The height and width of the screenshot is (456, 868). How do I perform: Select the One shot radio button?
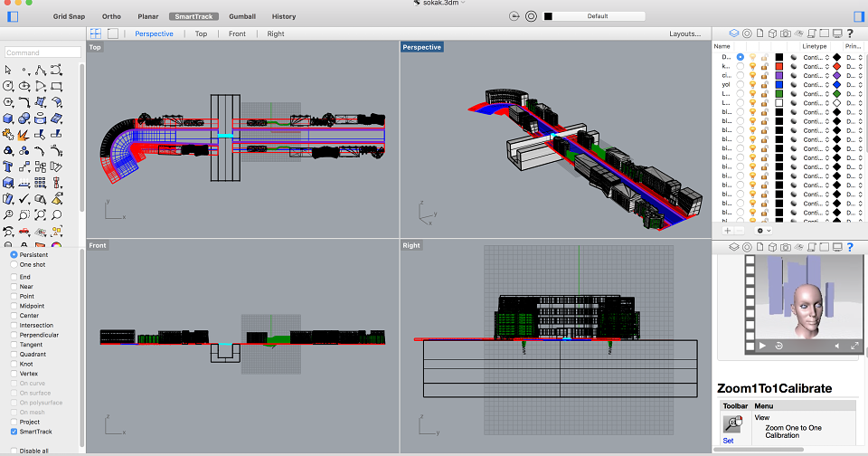pyautogui.click(x=14, y=265)
